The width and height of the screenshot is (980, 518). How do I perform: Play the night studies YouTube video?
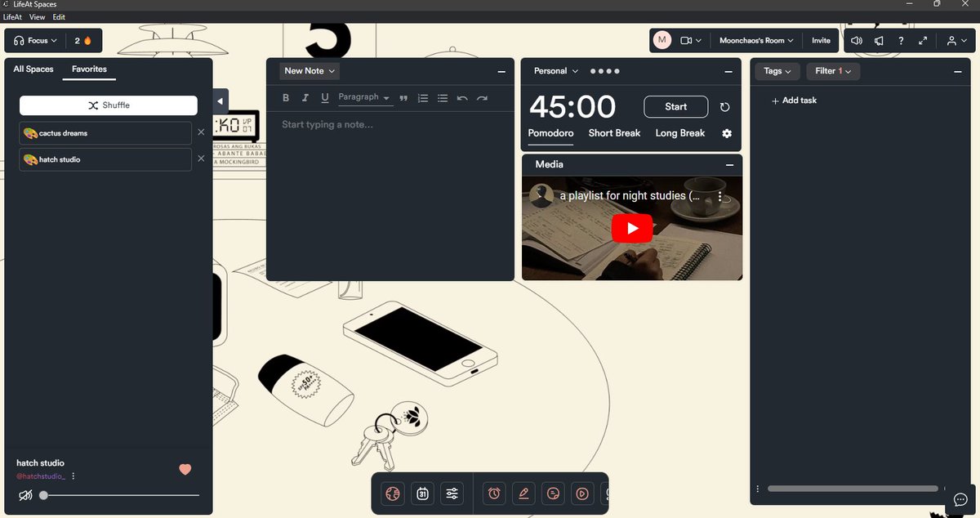tap(632, 229)
